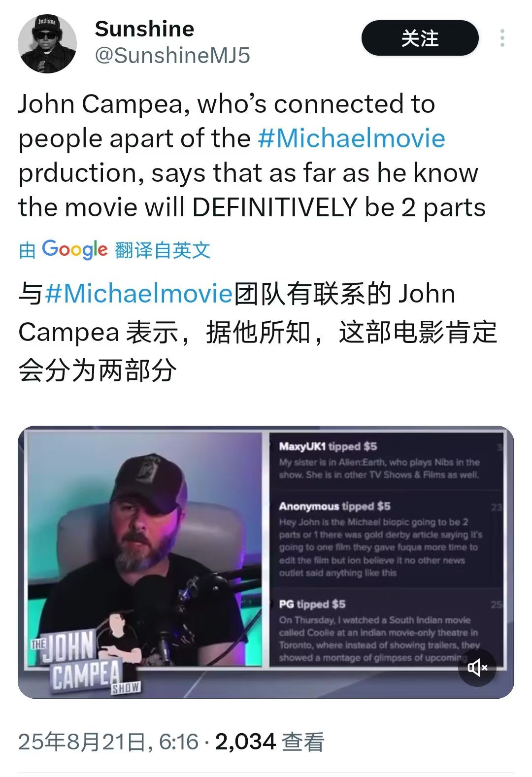Image resolution: width=532 pixels, height=777 pixels.
Task: Click the MaxyUK1 tipped $5 comment
Action: pos(379,460)
